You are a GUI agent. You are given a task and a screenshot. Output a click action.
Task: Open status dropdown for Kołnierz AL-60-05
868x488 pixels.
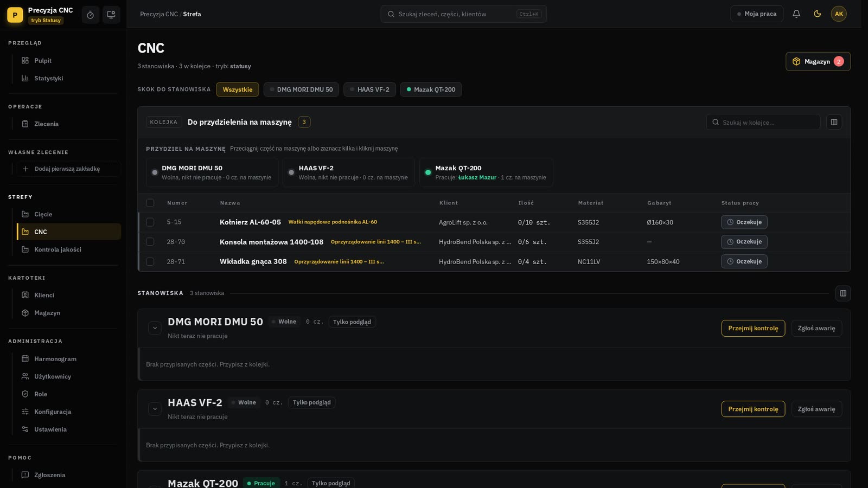744,222
